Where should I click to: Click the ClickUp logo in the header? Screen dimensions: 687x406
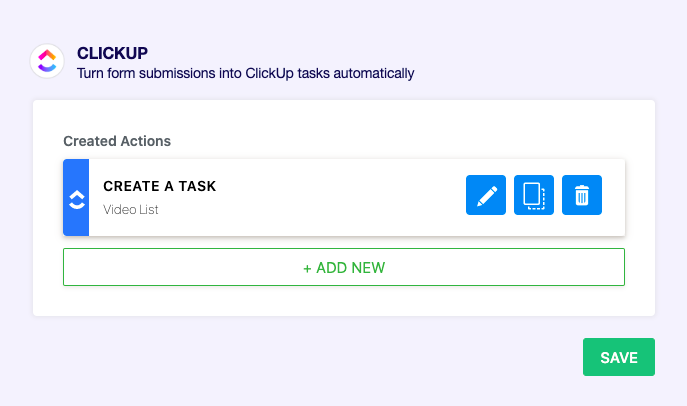click(x=47, y=62)
